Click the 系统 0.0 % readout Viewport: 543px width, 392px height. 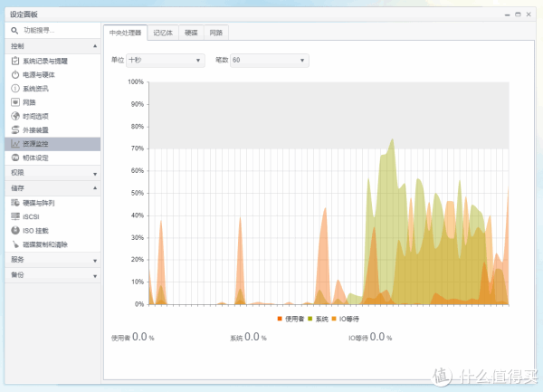click(248, 337)
